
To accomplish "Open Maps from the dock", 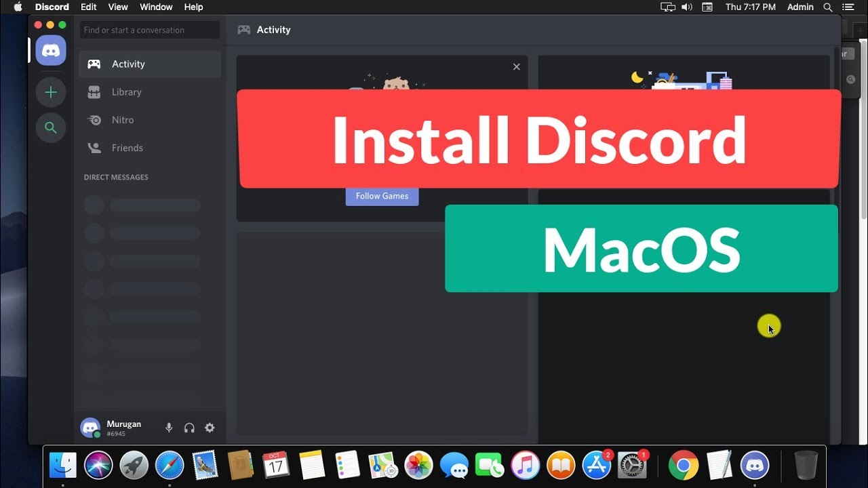I will pos(383,466).
